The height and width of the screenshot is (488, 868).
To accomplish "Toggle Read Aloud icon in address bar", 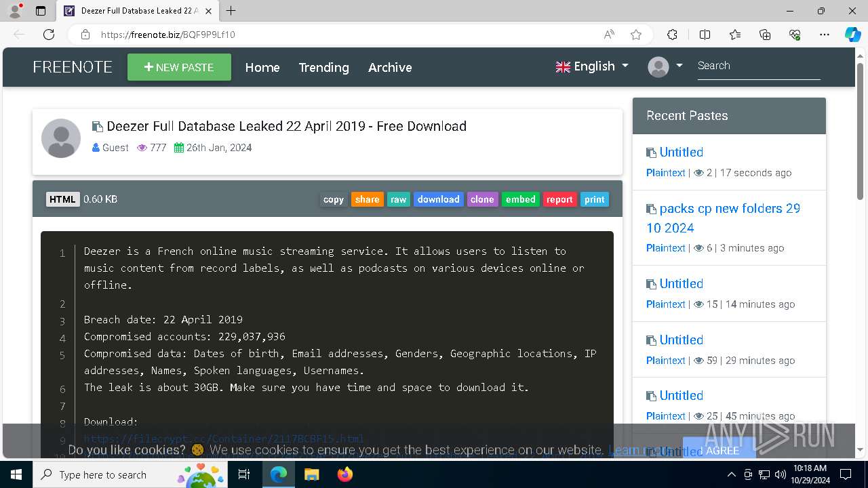I will (x=609, y=35).
